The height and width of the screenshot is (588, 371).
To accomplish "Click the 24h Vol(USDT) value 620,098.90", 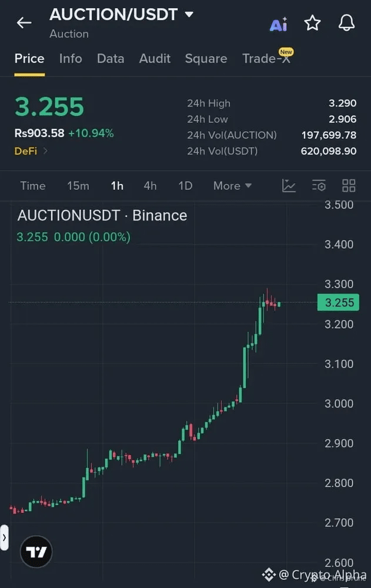I will point(329,151).
